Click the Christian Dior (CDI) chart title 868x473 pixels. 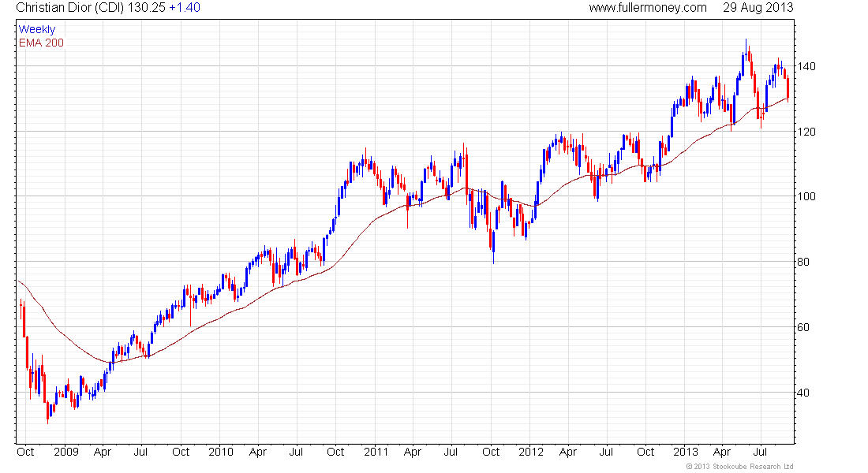click(70, 8)
